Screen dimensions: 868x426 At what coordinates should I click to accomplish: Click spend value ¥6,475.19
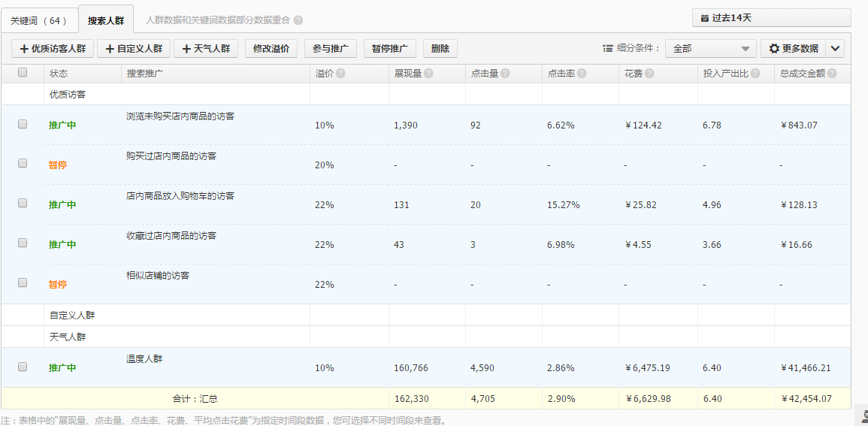[x=649, y=368]
